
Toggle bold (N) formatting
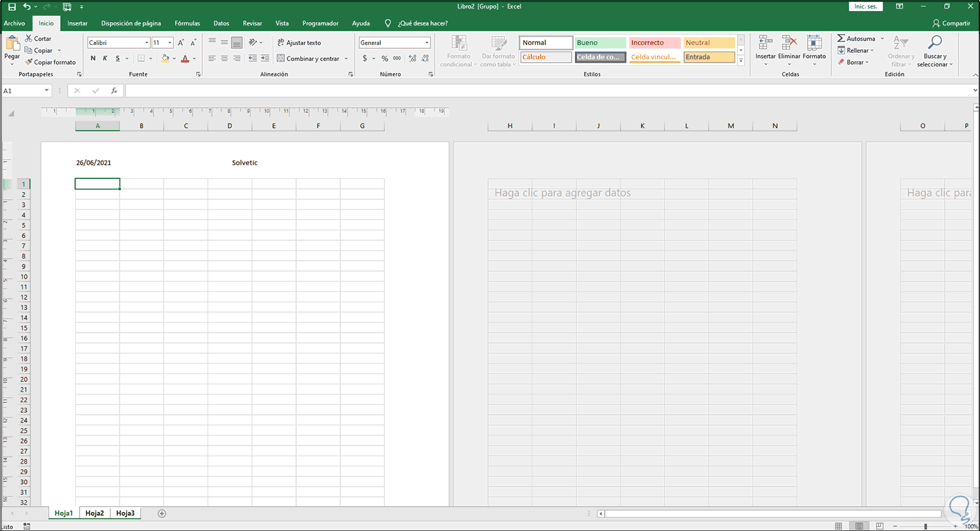[x=93, y=58]
